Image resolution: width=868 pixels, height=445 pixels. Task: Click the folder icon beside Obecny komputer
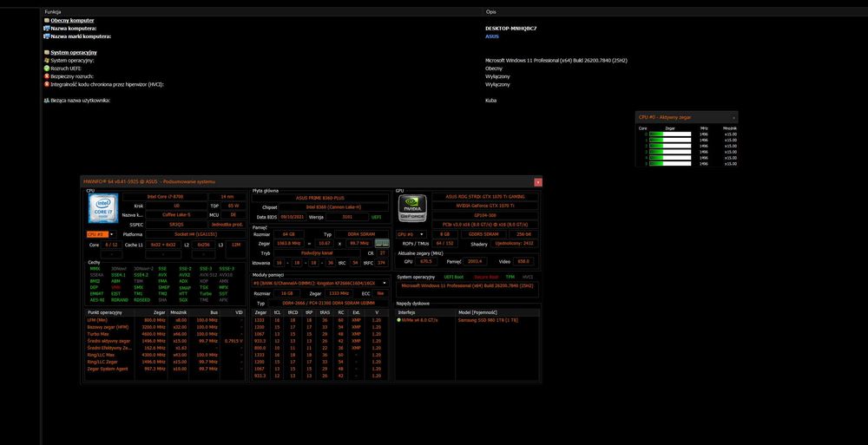(x=47, y=21)
